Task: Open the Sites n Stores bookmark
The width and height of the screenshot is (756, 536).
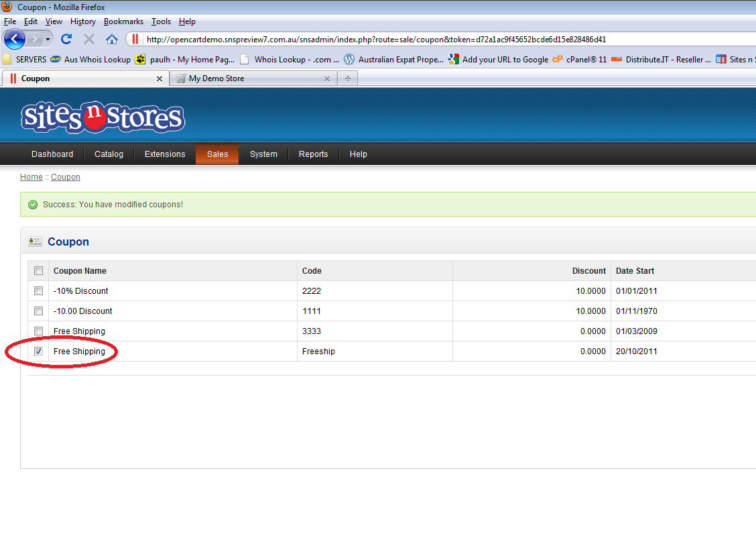Action: (736, 59)
